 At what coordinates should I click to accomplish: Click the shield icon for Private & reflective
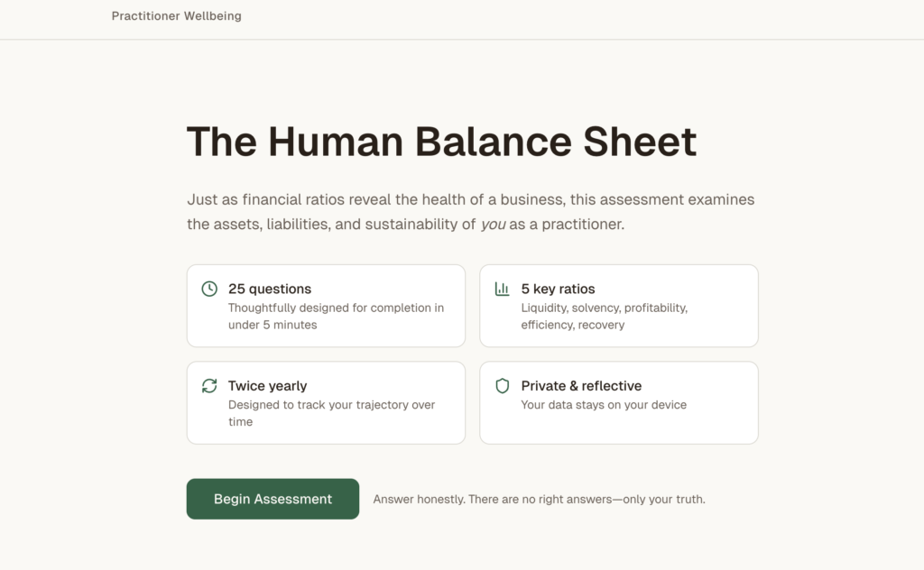(502, 386)
